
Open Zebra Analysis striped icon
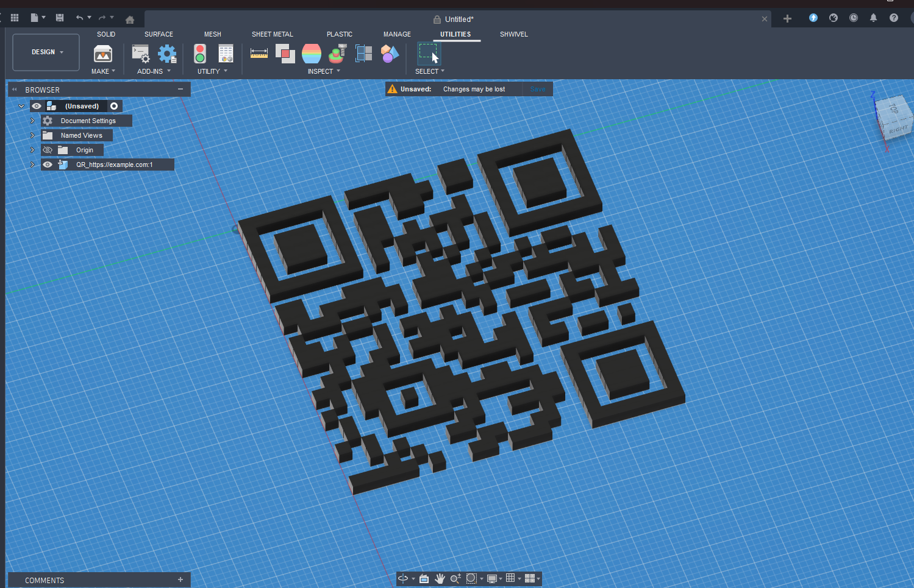pos(312,54)
